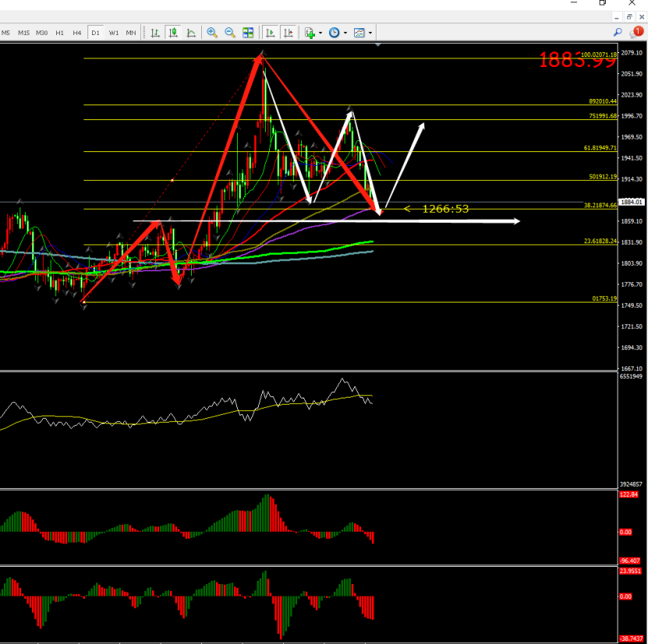The width and height of the screenshot is (648, 644).
Task: Switch to line chart display
Action: [190, 33]
